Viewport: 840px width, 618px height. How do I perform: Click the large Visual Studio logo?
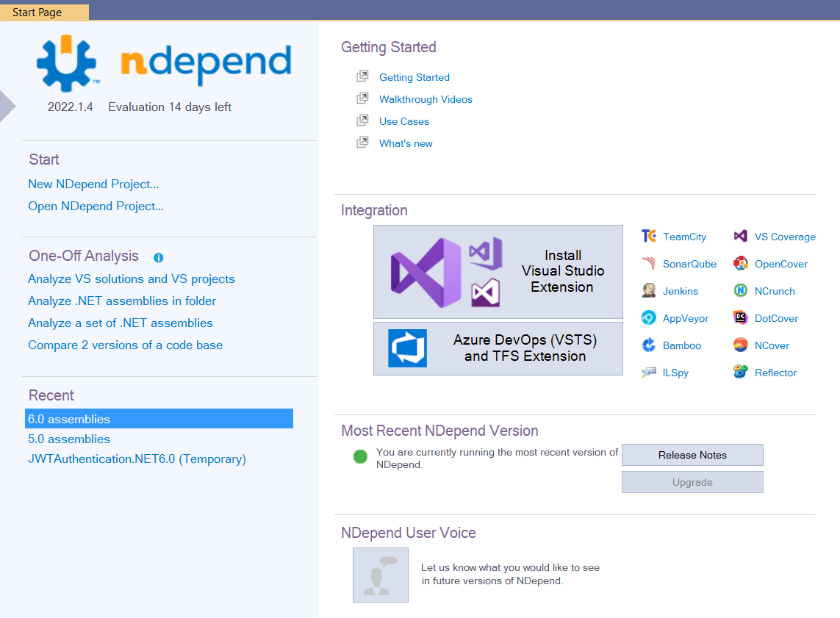click(426, 273)
